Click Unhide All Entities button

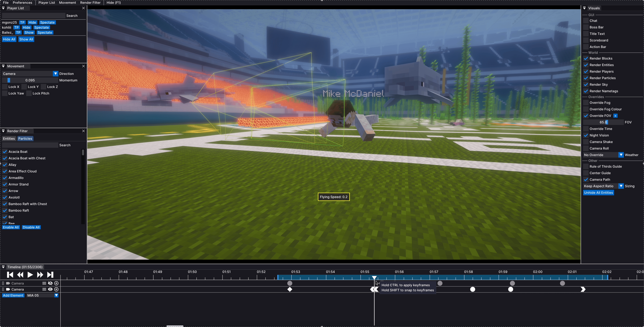click(x=599, y=193)
